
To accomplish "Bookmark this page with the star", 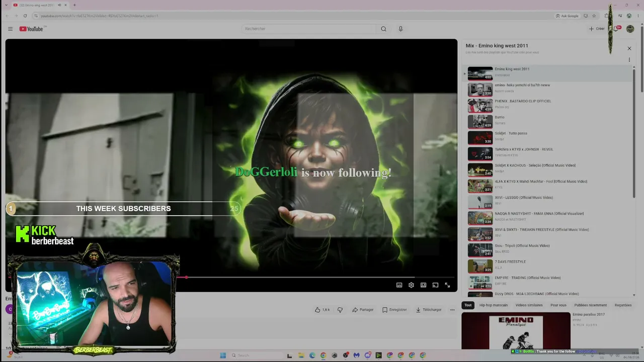I will tap(594, 16).
